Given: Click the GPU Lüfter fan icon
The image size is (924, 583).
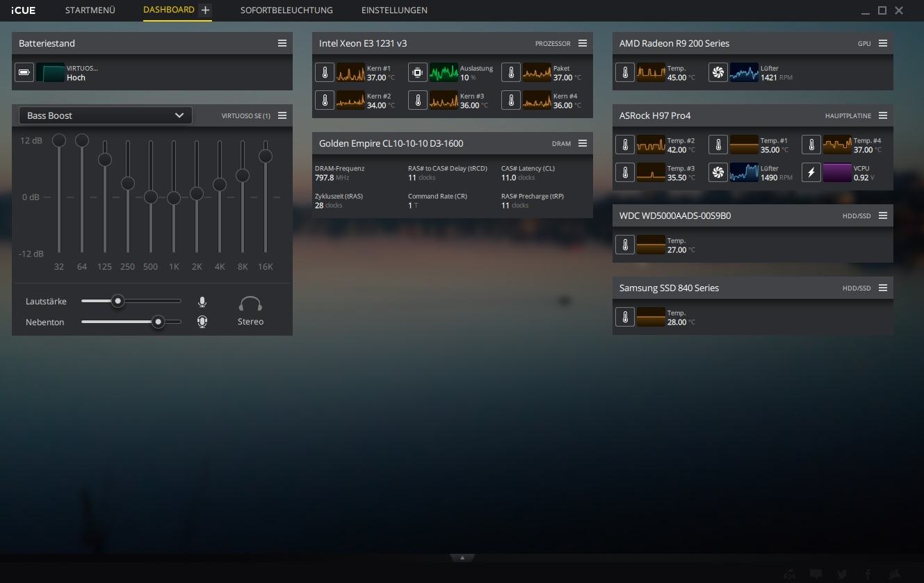Looking at the screenshot, I should click(x=718, y=72).
